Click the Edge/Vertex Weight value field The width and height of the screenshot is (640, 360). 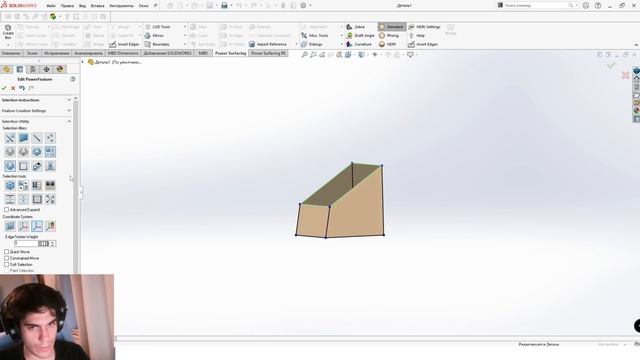(26, 243)
